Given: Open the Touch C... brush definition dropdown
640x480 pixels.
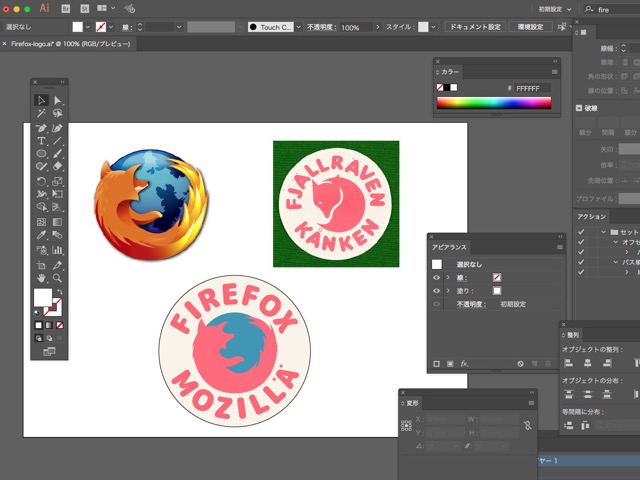Looking at the screenshot, I should (x=298, y=27).
